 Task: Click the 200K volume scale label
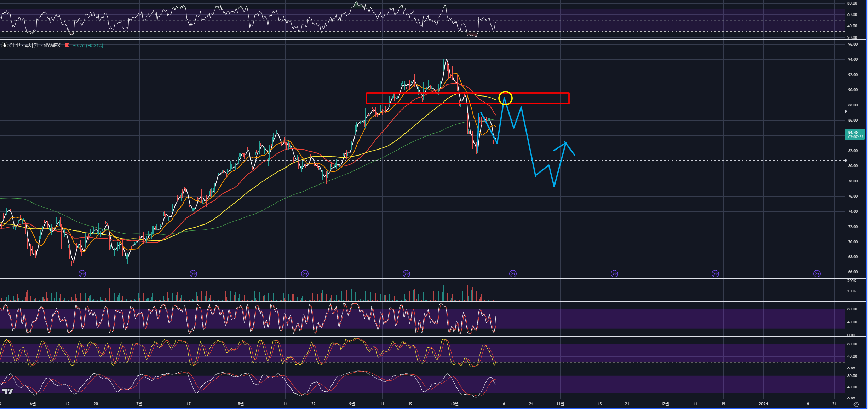coord(851,281)
